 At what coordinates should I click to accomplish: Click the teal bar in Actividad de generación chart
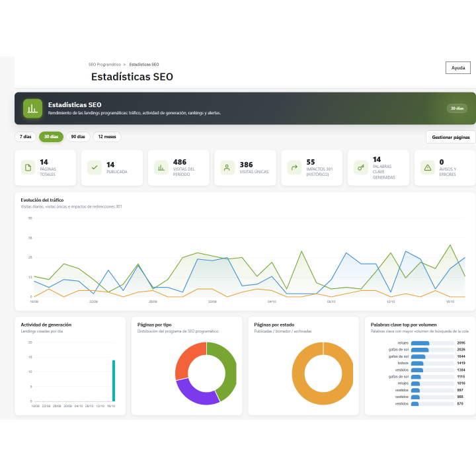114,381
